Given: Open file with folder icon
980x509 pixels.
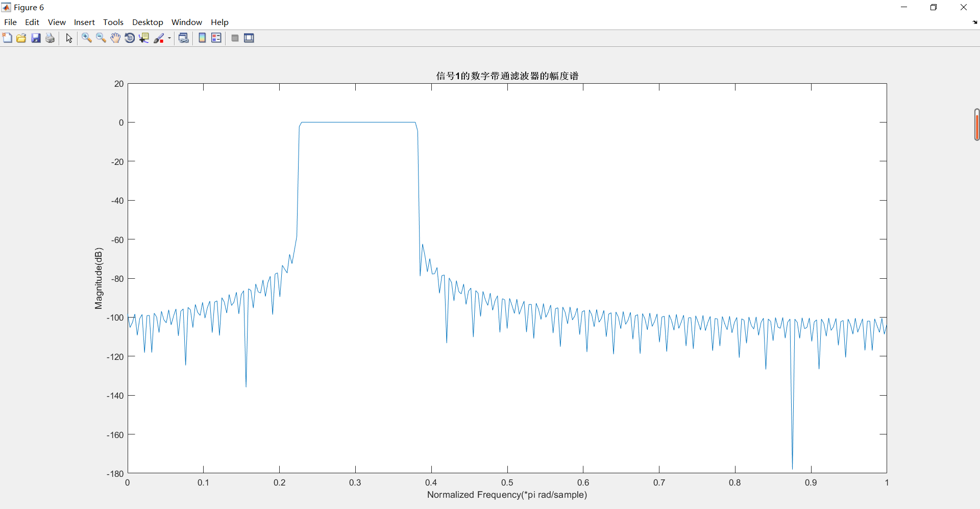Looking at the screenshot, I should pyautogui.click(x=21, y=38).
